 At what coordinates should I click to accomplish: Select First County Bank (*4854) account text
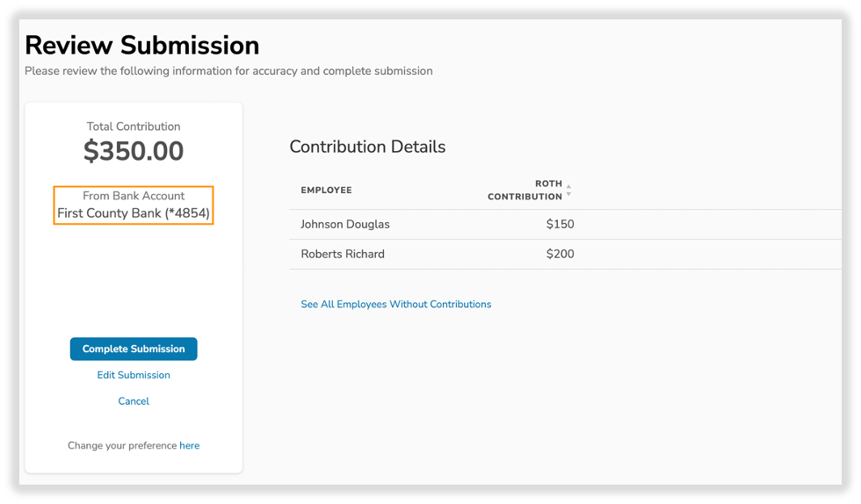tap(134, 213)
